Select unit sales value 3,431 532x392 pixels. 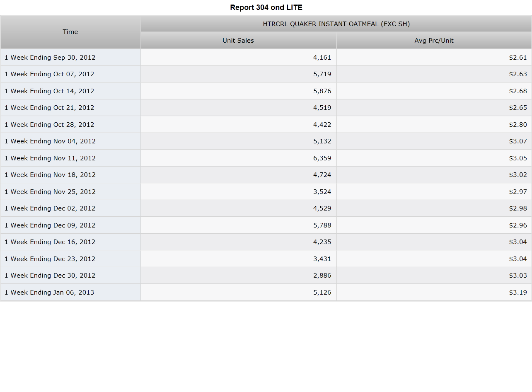tap(322, 259)
